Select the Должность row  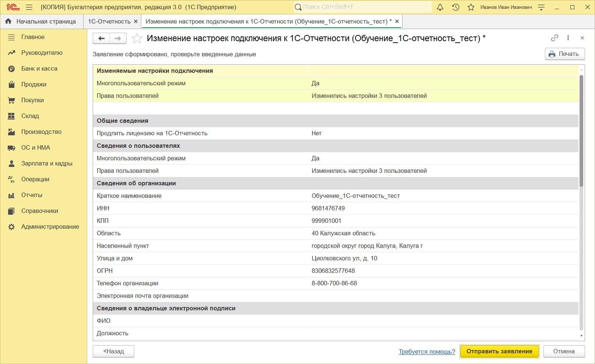pyautogui.click(x=336, y=333)
